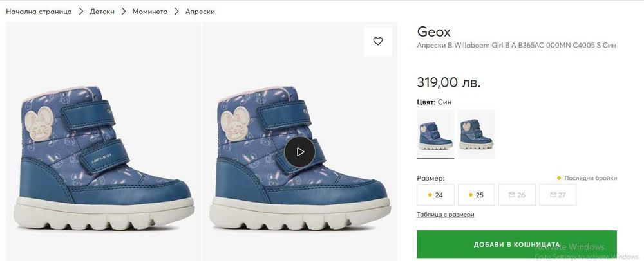The height and width of the screenshot is (261, 644).
Task: Click chevron after Детски breadcrumb
Action: [124, 12]
